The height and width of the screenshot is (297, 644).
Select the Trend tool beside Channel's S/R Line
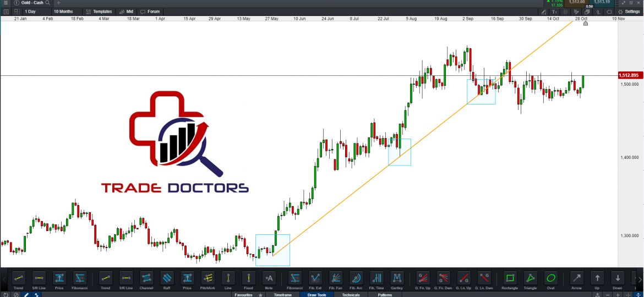click(x=106, y=278)
